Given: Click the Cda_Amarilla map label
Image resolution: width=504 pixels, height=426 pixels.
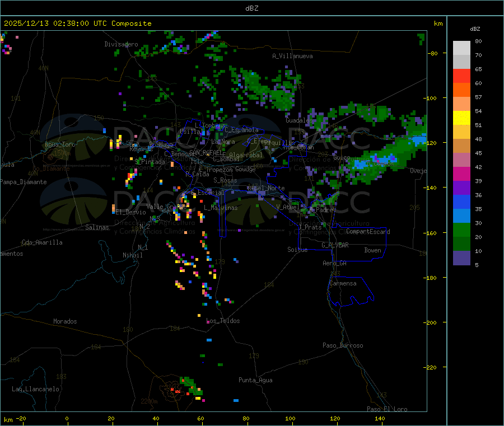Looking at the screenshot, I should [42, 242].
